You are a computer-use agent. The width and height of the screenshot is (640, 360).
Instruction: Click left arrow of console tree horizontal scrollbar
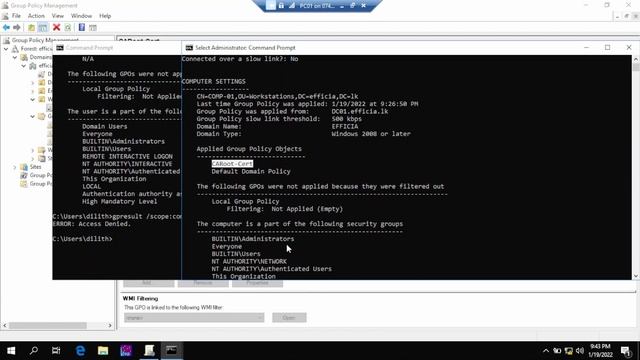coord(5,325)
